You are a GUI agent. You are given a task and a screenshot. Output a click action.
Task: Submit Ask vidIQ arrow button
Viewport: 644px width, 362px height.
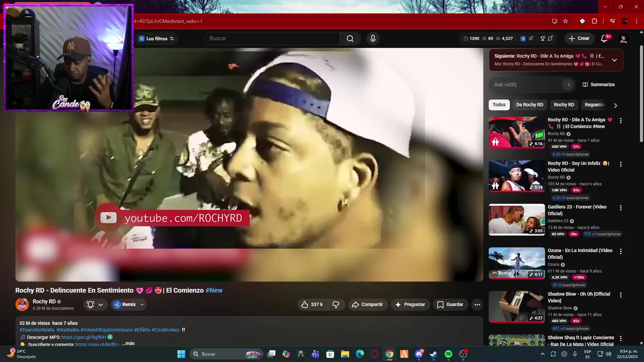click(569, 84)
